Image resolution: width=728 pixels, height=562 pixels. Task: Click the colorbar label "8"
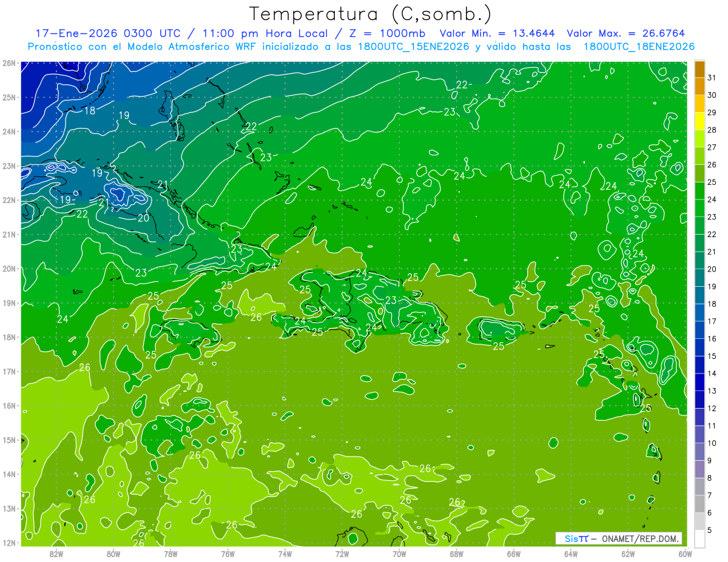click(710, 478)
